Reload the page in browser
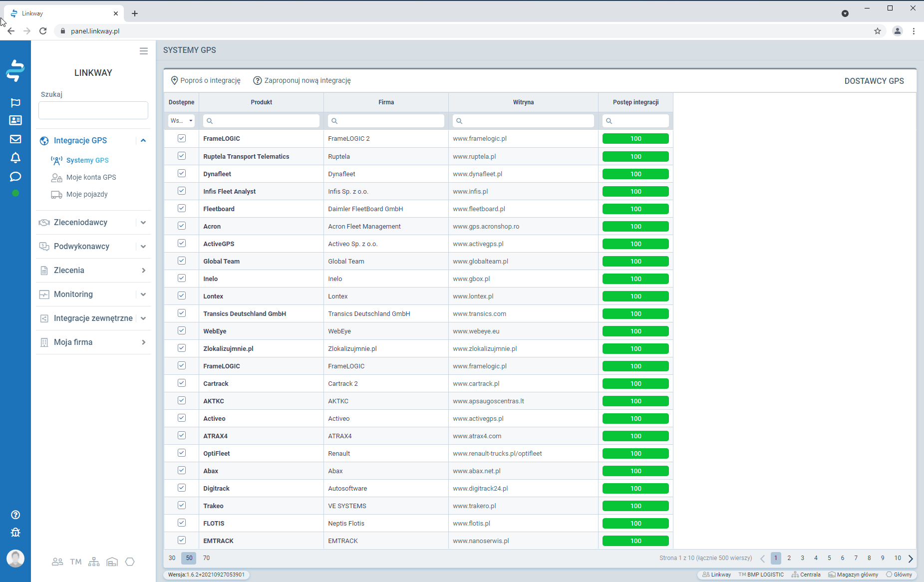Viewport: 924px width, 582px height. [43, 31]
